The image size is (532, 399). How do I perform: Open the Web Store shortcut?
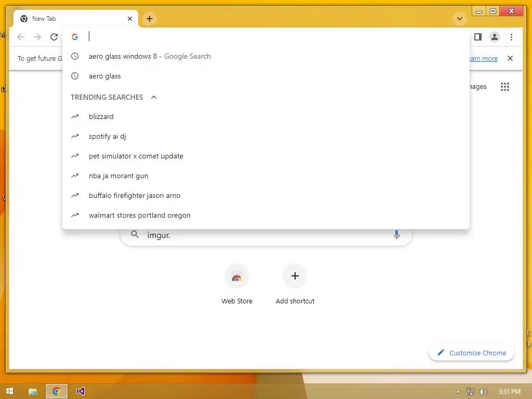coord(237,284)
